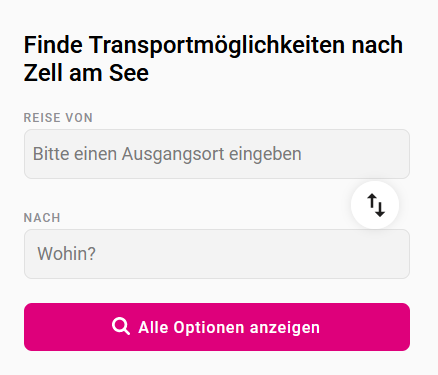Viewport: 438px width, 375px height.
Task: Reverse travel direction using swap circle
Action: coord(375,205)
